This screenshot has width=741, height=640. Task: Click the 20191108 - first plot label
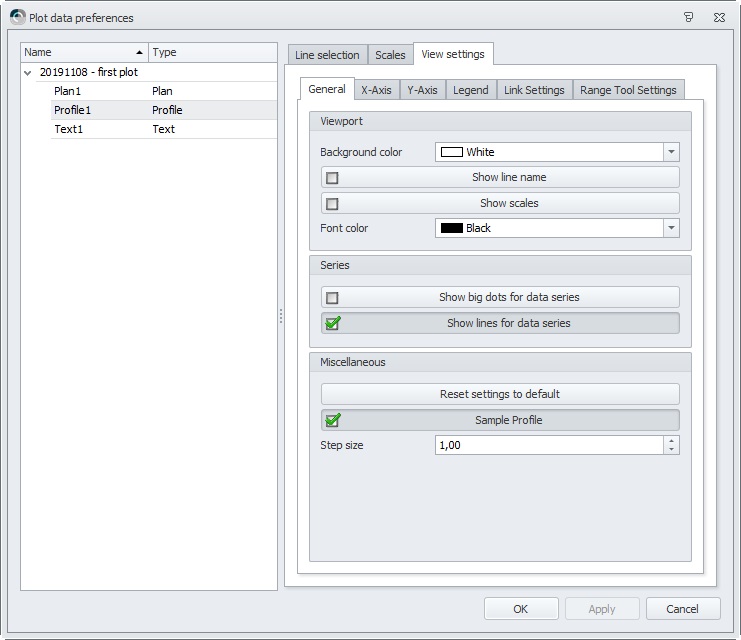tap(89, 72)
